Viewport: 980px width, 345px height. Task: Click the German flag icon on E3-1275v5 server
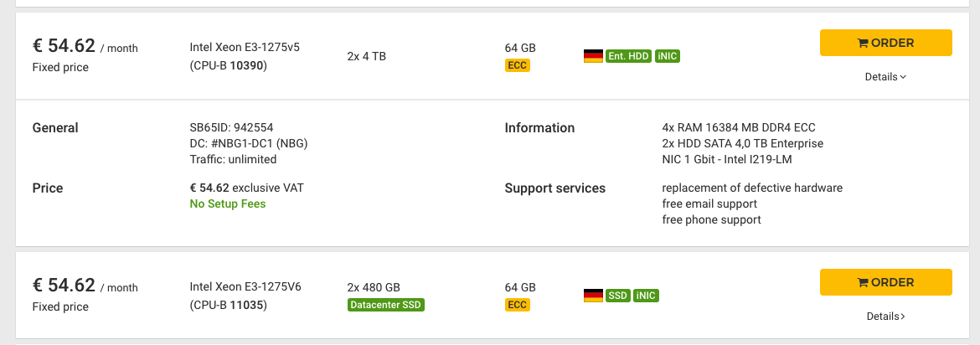tap(593, 56)
